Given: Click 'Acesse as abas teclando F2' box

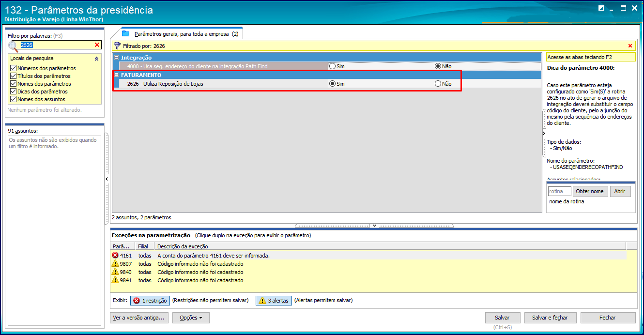Looking at the screenshot, I should coord(591,57).
